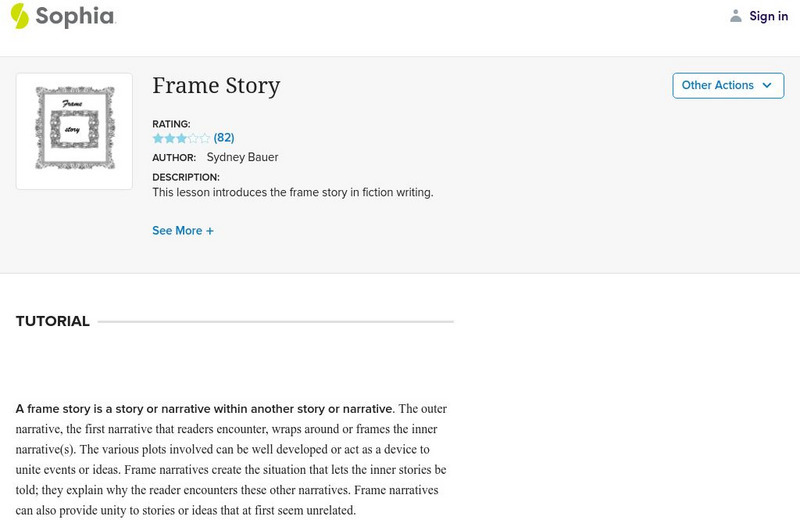Image resolution: width=800 pixels, height=520 pixels.
Task: Select the TUTORIAL section heading
Action: [x=53, y=322]
